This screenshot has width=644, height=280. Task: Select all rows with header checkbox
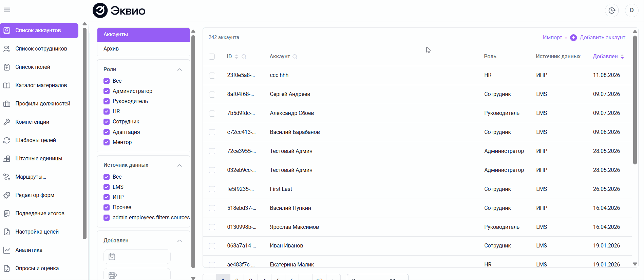point(212,57)
